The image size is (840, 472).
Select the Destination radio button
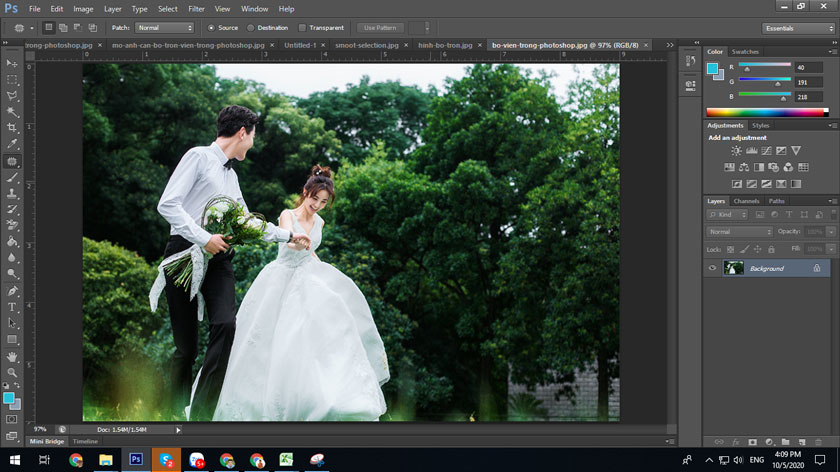tap(250, 28)
